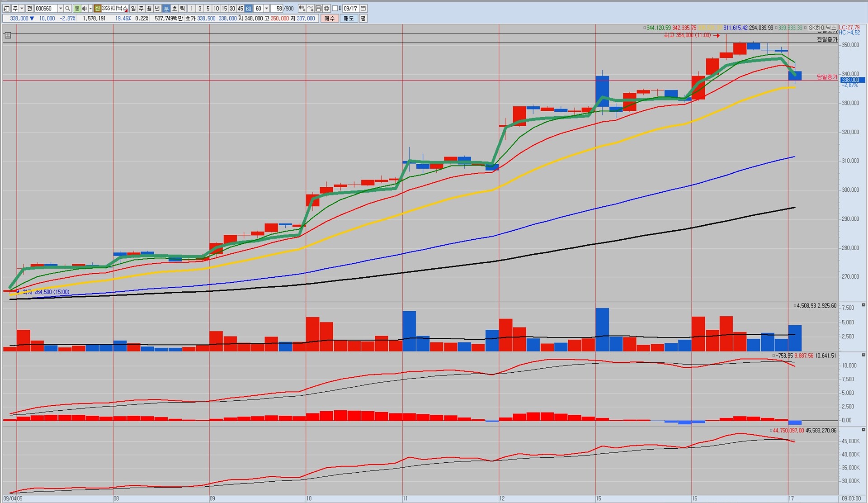Open chart settings gear icon
Image resolution: width=868 pixels, height=503 pixels.
pyautogui.click(x=326, y=9)
